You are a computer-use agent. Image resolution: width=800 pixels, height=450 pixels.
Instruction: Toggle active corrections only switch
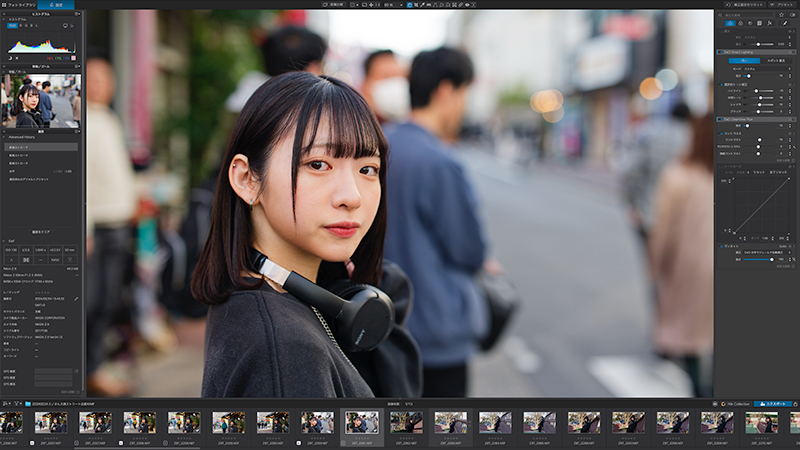(792, 15)
